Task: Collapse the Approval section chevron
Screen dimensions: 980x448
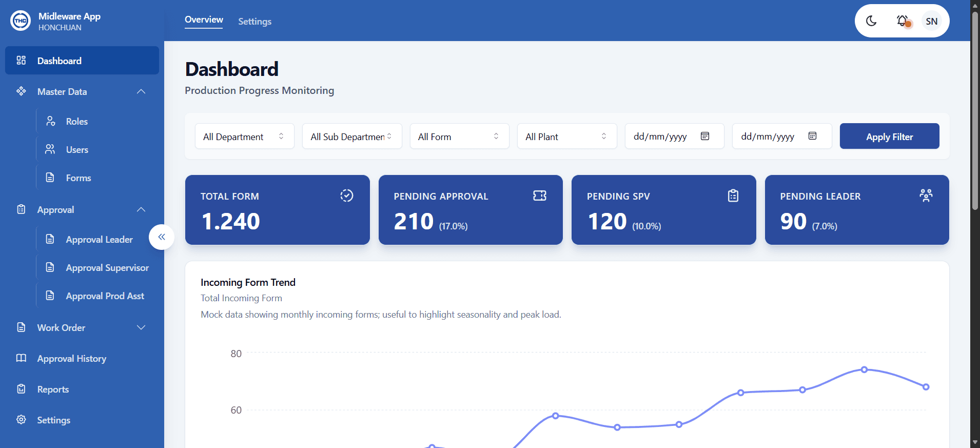Action: (141, 209)
